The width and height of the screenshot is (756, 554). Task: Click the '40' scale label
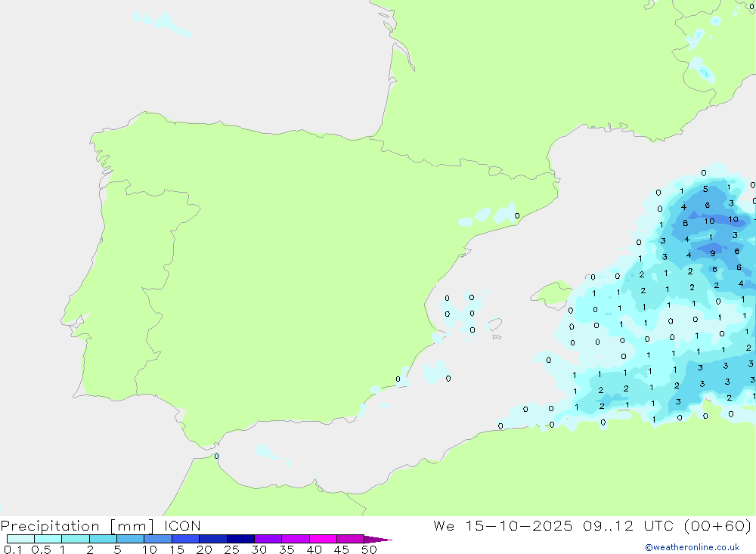pos(314,549)
